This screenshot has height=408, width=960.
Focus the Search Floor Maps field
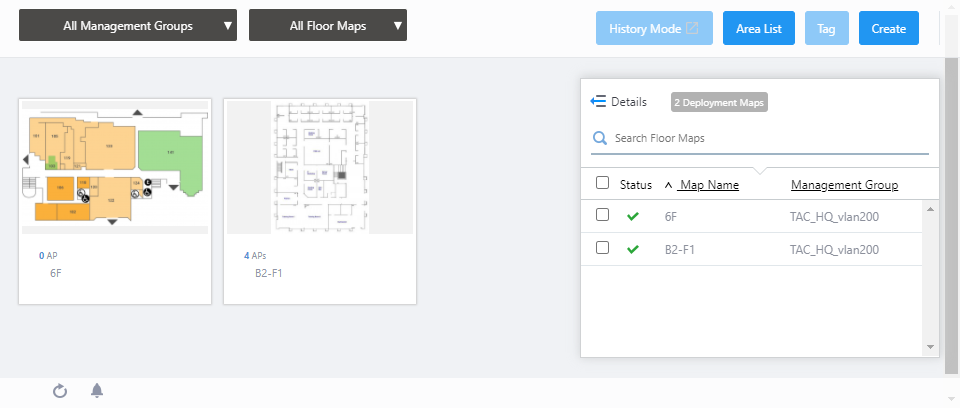pos(759,138)
